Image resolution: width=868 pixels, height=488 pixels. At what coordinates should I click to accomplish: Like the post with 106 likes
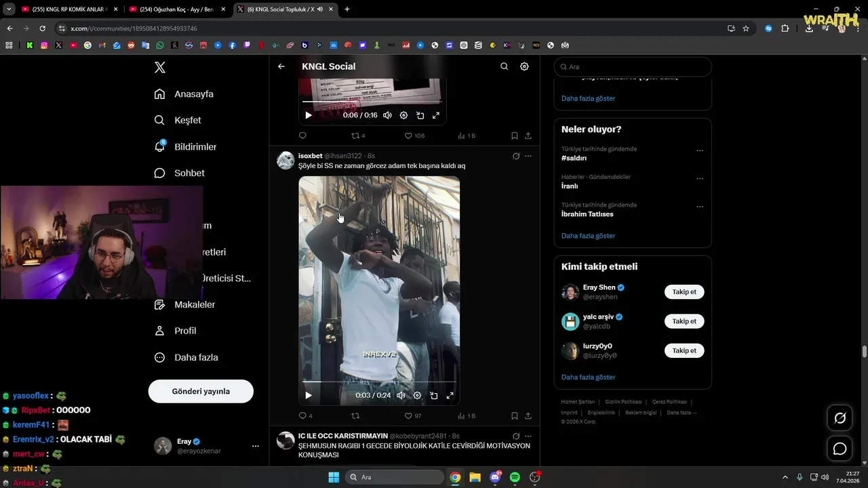point(414,136)
